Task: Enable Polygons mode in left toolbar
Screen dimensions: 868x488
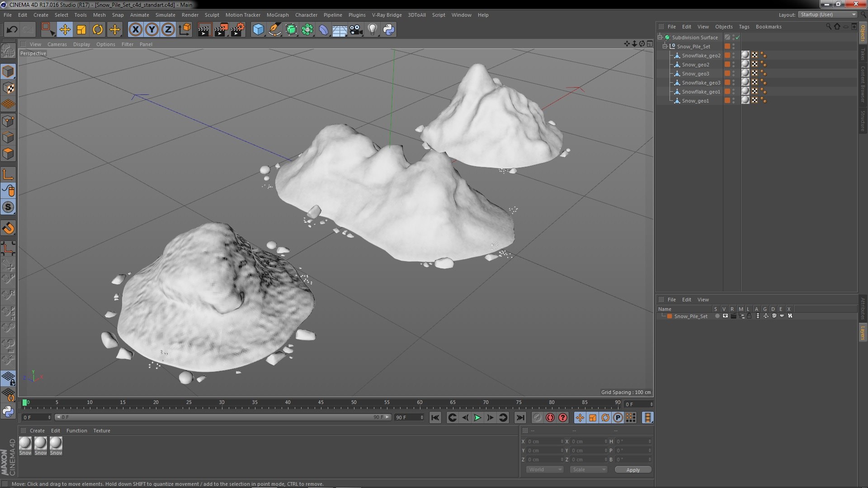Action: pyautogui.click(x=8, y=154)
